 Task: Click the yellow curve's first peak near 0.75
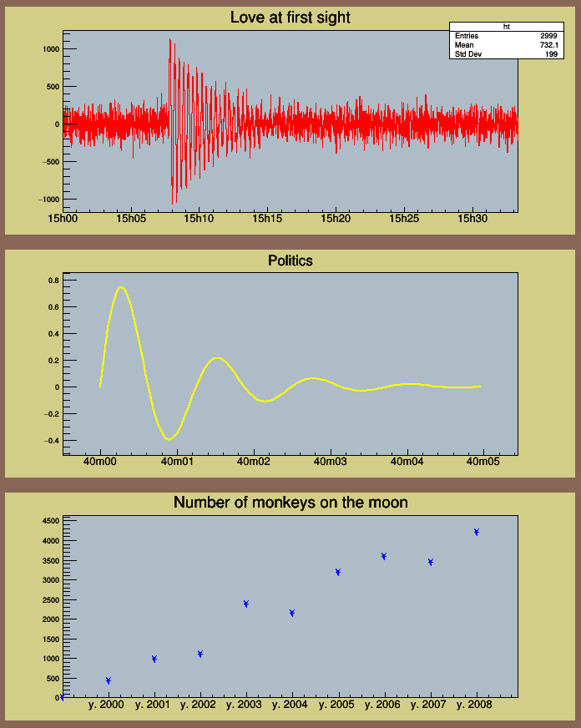[x=121, y=287]
